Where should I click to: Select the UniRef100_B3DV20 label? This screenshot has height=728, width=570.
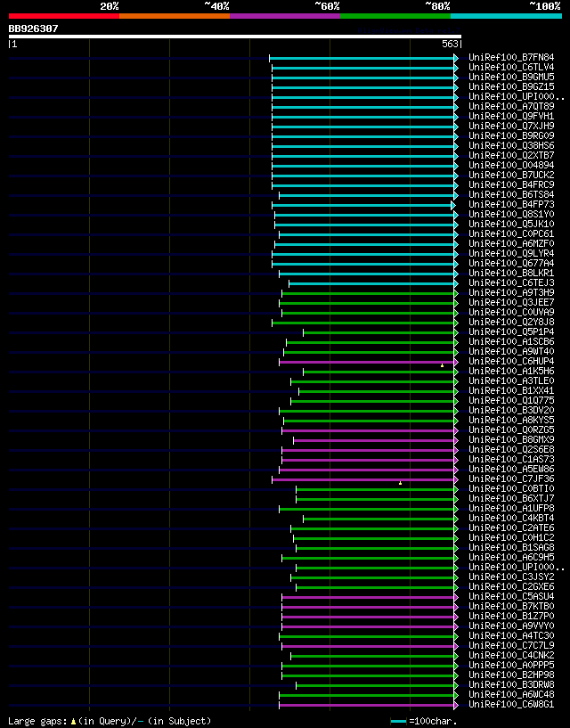(x=511, y=410)
